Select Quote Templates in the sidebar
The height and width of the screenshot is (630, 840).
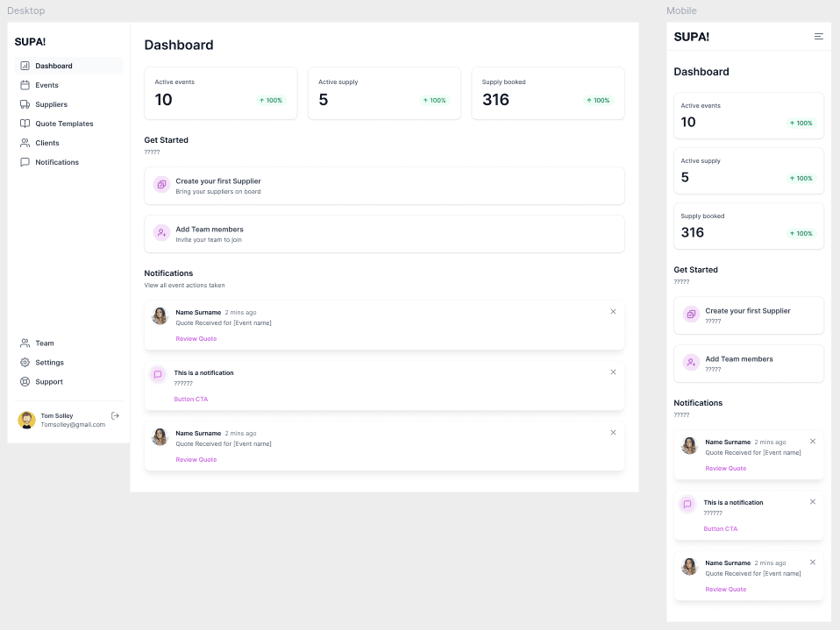(68, 124)
